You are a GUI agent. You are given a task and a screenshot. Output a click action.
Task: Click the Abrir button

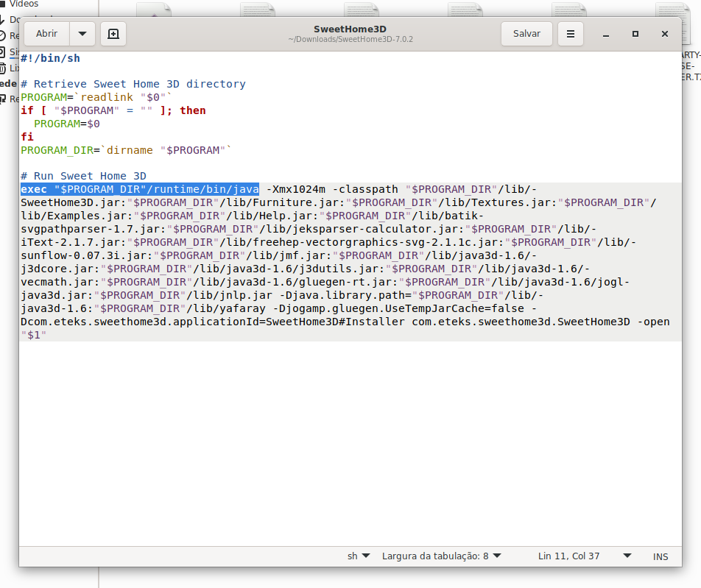tap(47, 34)
